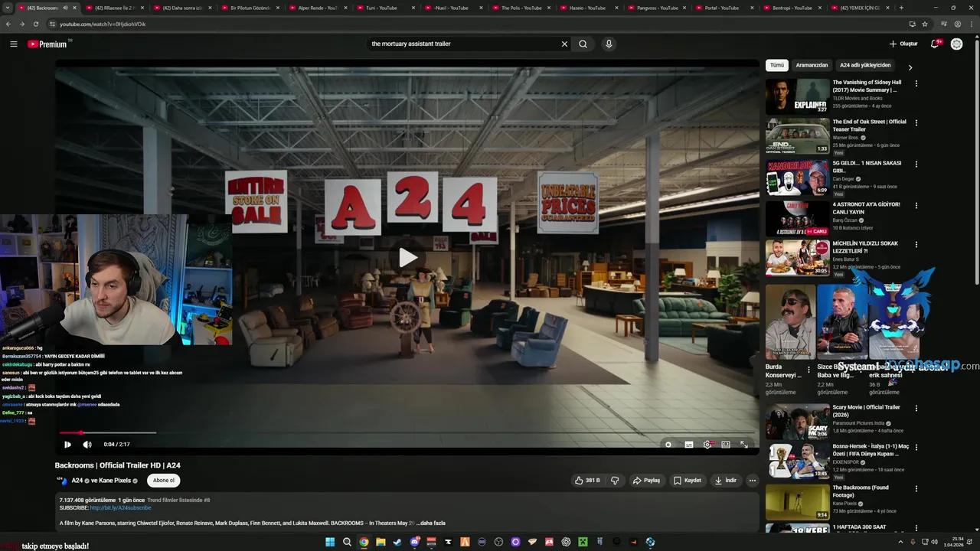Open The Backrooms Found Footage thumbnail

pos(798,502)
